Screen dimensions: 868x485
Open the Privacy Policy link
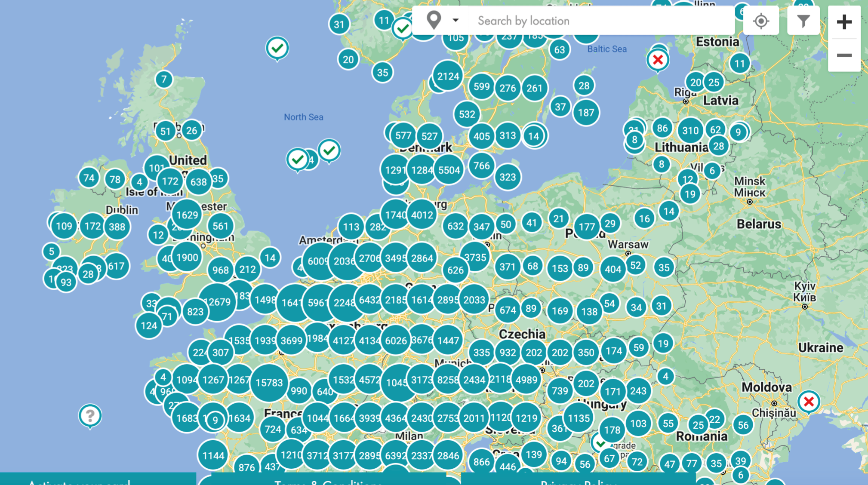pyautogui.click(x=578, y=481)
